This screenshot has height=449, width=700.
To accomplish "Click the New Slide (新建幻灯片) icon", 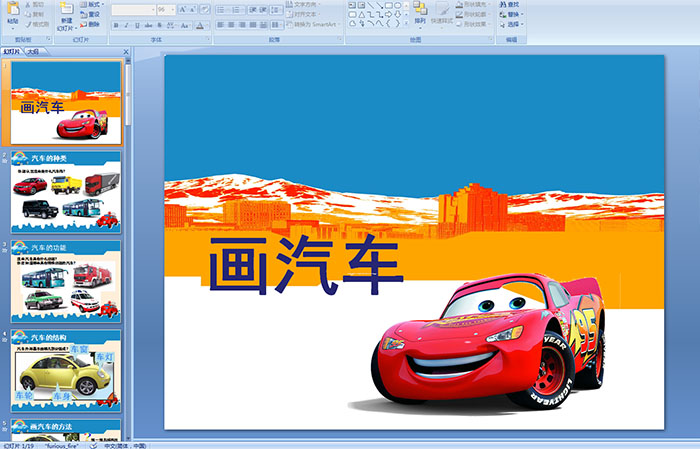I will coord(67,9).
